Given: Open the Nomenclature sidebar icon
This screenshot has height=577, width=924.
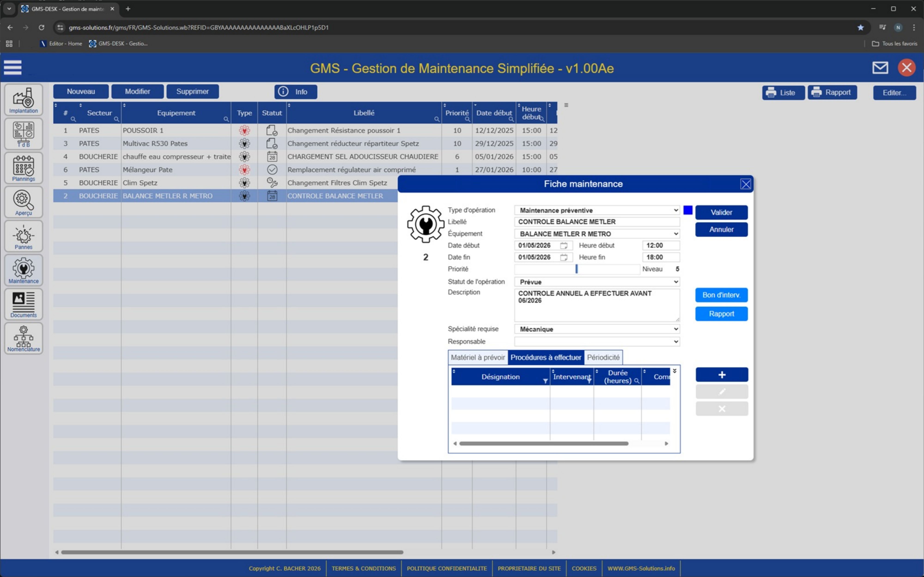Looking at the screenshot, I should [x=23, y=338].
